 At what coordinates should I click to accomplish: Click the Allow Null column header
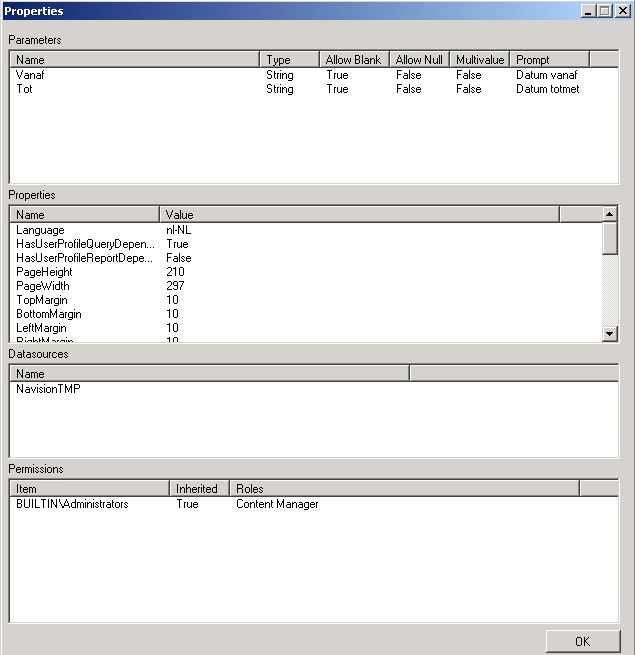click(x=419, y=60)
